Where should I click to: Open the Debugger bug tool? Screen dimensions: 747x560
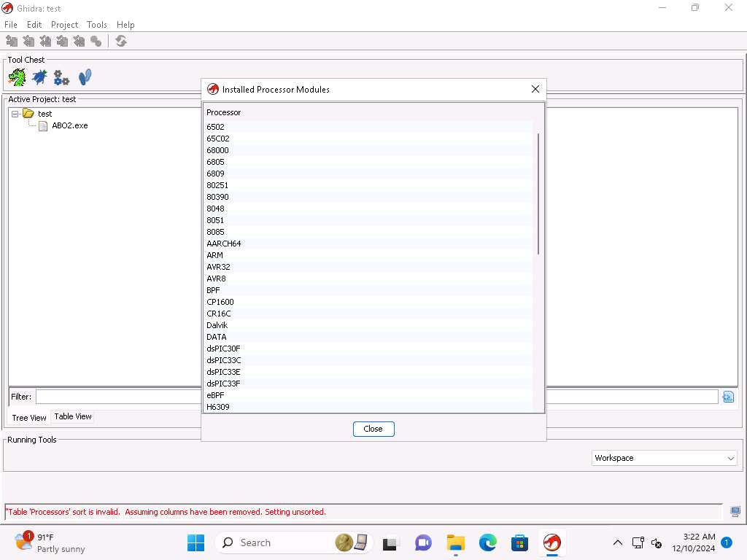coord(39,77)
